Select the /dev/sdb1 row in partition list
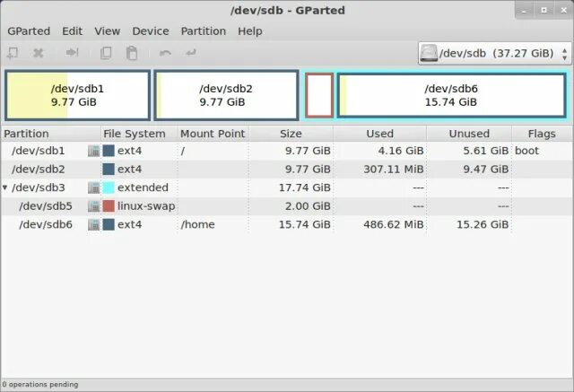The height and width of the screenshot is (392, 574). 287,151
